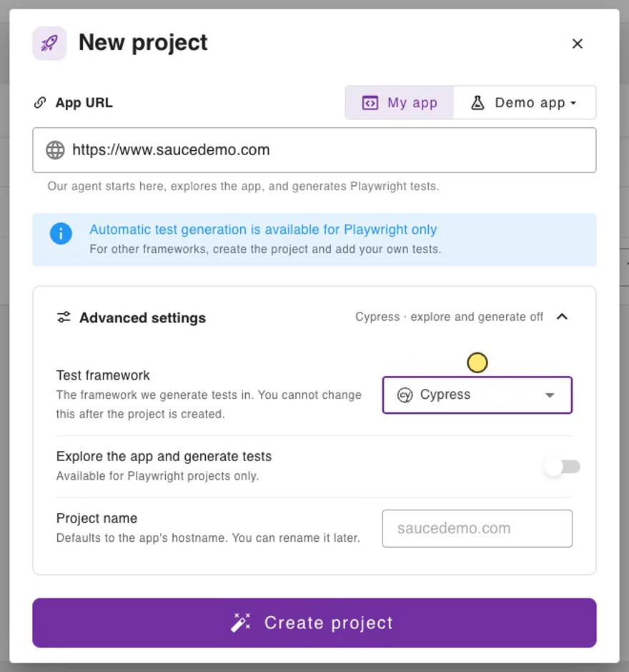The height and width of the screenshot is (672, 629).
Task: Open the Automatic test generation Playwright link
Action: coord(263,229)
